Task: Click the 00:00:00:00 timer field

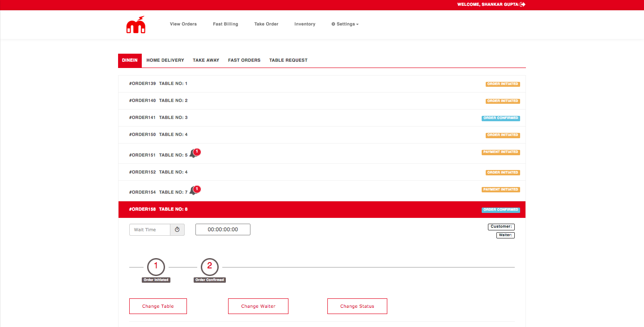Action: 223,229
